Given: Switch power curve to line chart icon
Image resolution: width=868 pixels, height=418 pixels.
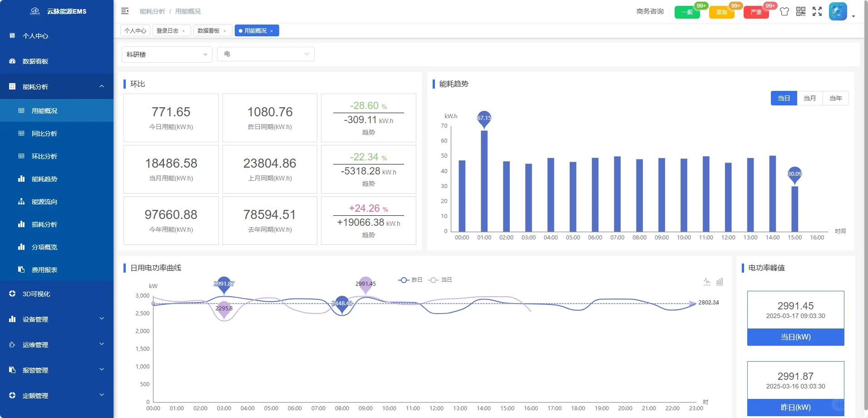Looking at the screenshot, I should [x=707, y=281].
